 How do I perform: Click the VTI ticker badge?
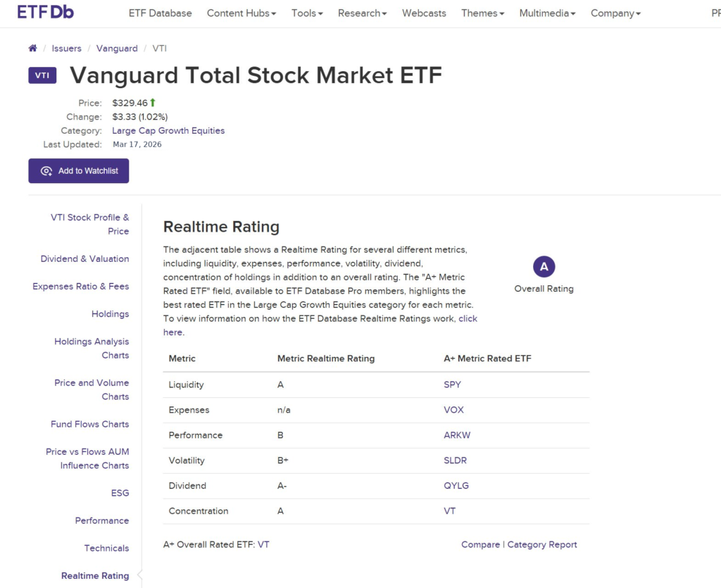pyautogui.click(x=42, y=75)
